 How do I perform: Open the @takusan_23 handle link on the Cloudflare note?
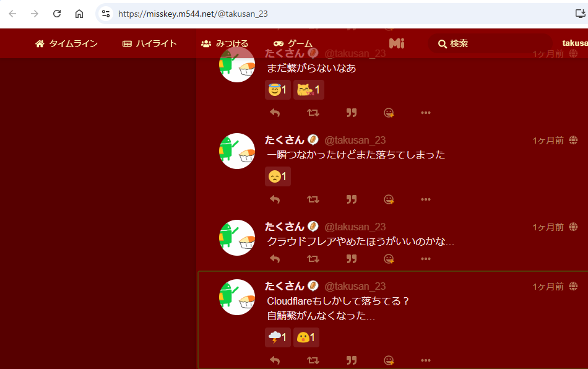coord(355,287)
